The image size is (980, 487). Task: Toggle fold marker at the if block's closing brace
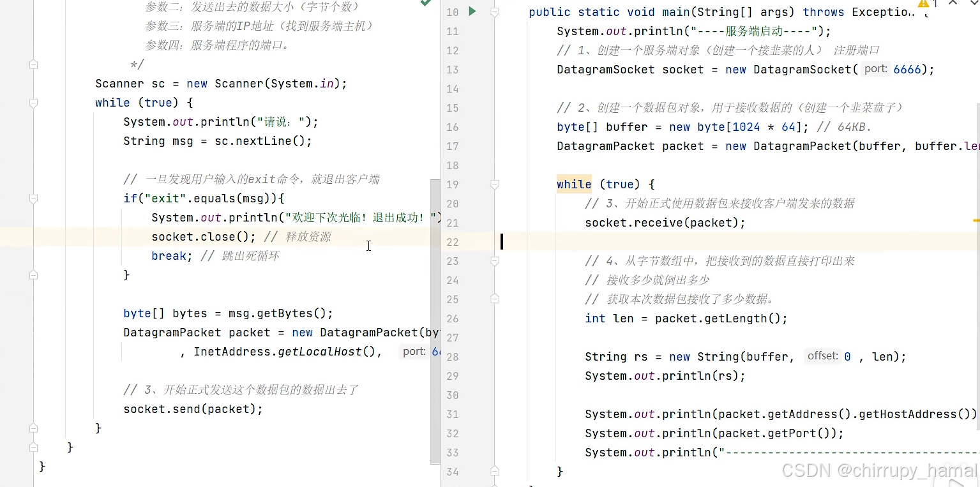click(x=33, y=275)
